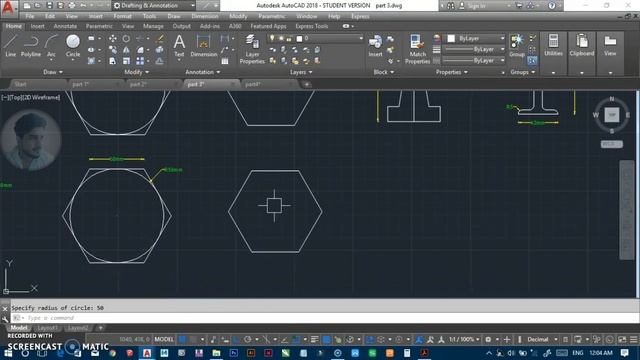Select the Dimension tool

coord(203,45)
